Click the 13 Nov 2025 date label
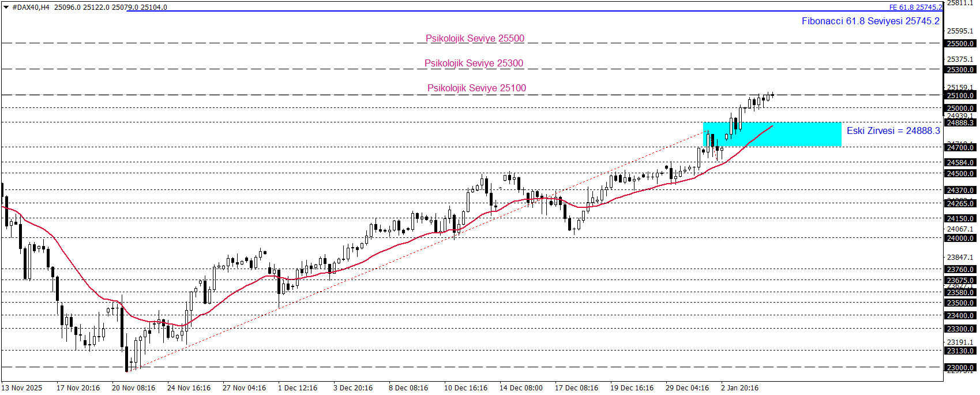The image size is (980, 395). (22, 387)
